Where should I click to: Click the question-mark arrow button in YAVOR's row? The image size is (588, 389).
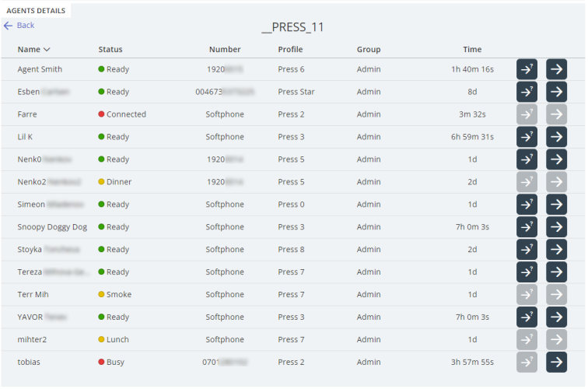[527, 317]
